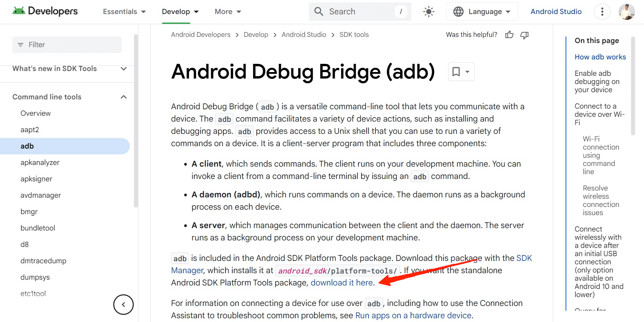Open the search bar with the magnifier icon
This screenshot has height=322, width=644.
pos(319,11)
